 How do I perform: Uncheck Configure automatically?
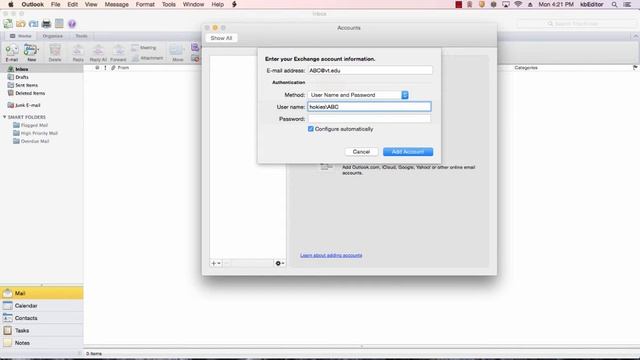311,129
